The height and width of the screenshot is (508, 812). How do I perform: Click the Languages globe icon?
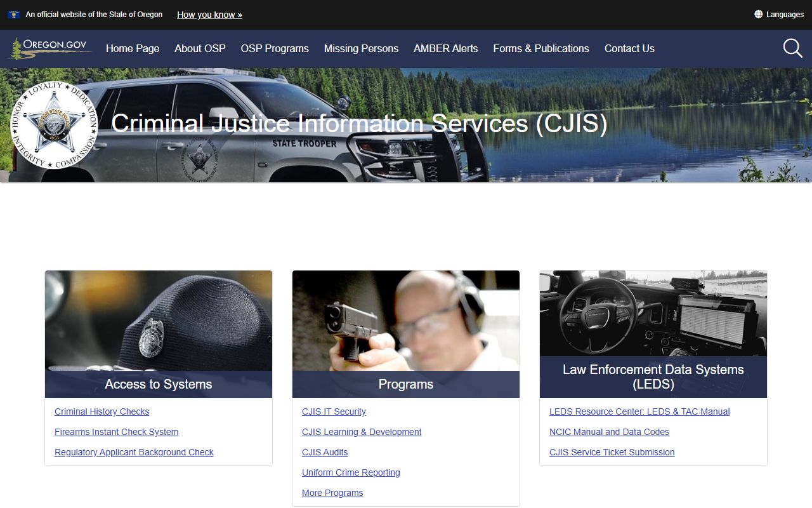click(x=758, y=14)
